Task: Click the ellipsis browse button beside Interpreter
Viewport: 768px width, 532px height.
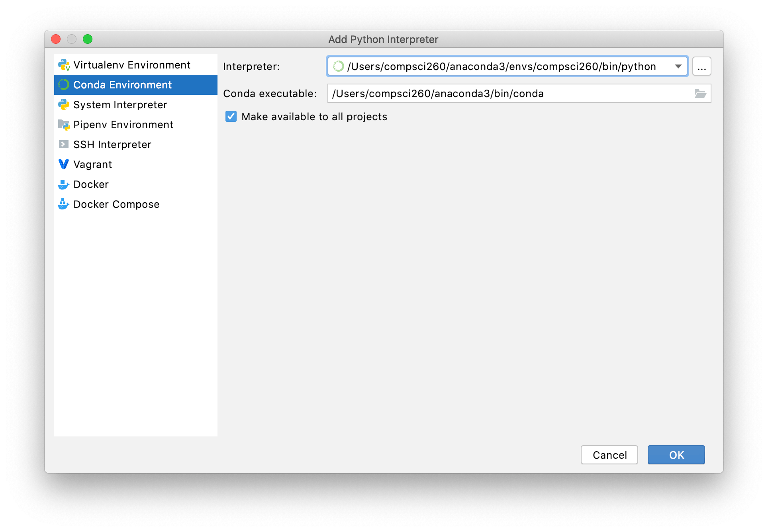Action: (x=701, y=66)
